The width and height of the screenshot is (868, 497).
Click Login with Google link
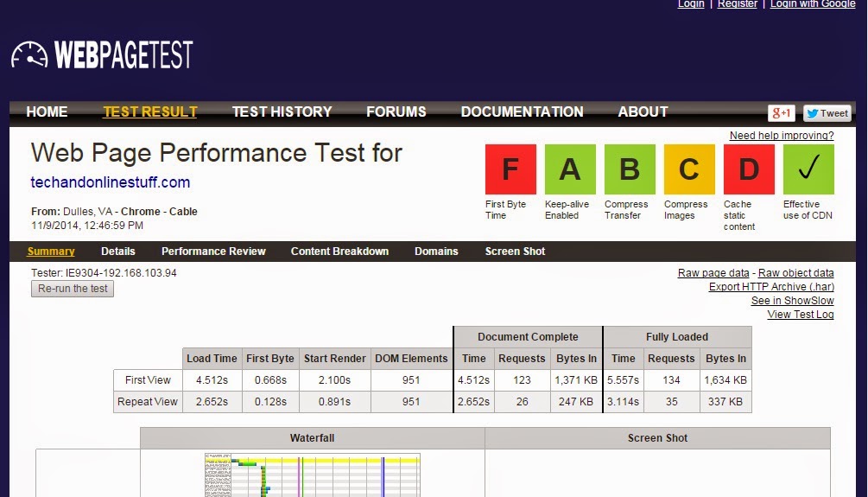click(813, 3)
